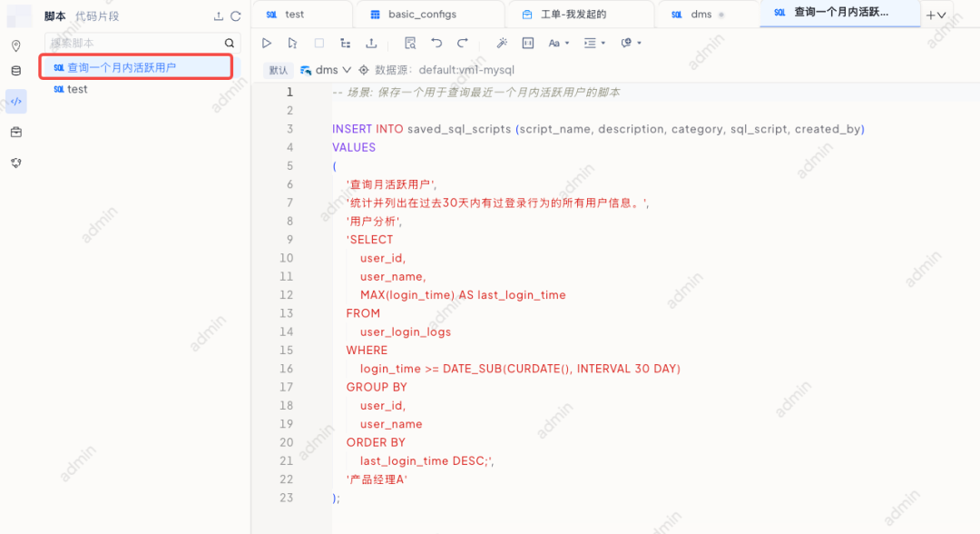Viewport: 980px width, 534px height.
Task: Switch to the 工单-我发起的 tab
Action: (581, 14)
